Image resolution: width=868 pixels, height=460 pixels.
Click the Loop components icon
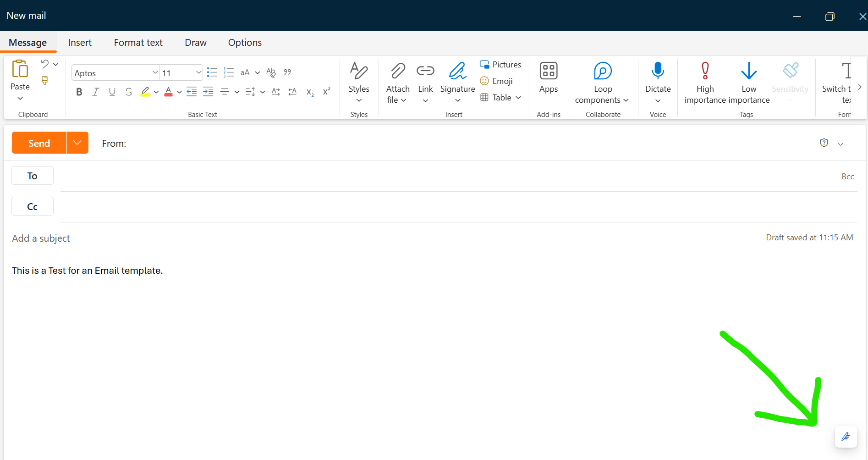pos(602,72)
